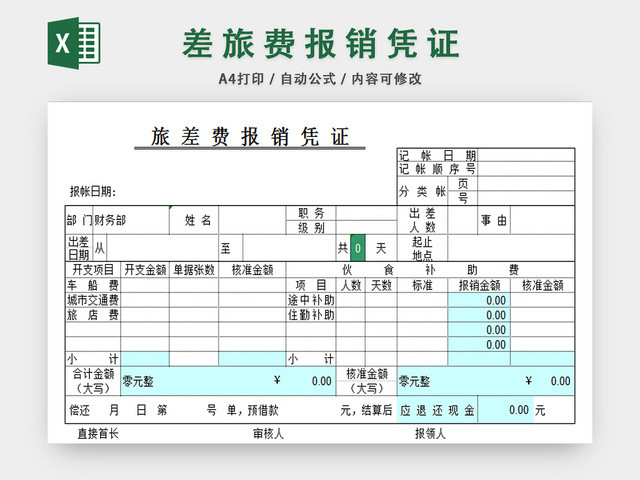640x480 pixels.
Task: Click the 核准金额 header beside 单据张数
Action: [252, 270]
